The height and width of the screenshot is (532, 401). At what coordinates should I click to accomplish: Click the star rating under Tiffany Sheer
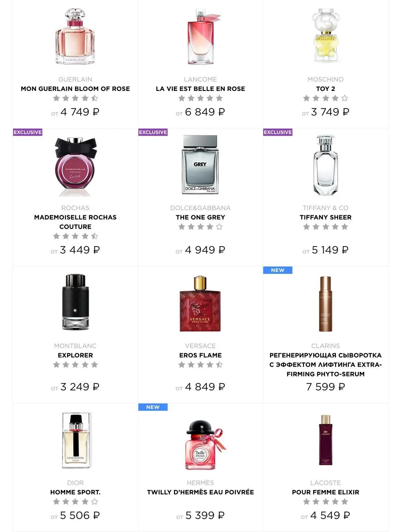(x=325, y=227)
